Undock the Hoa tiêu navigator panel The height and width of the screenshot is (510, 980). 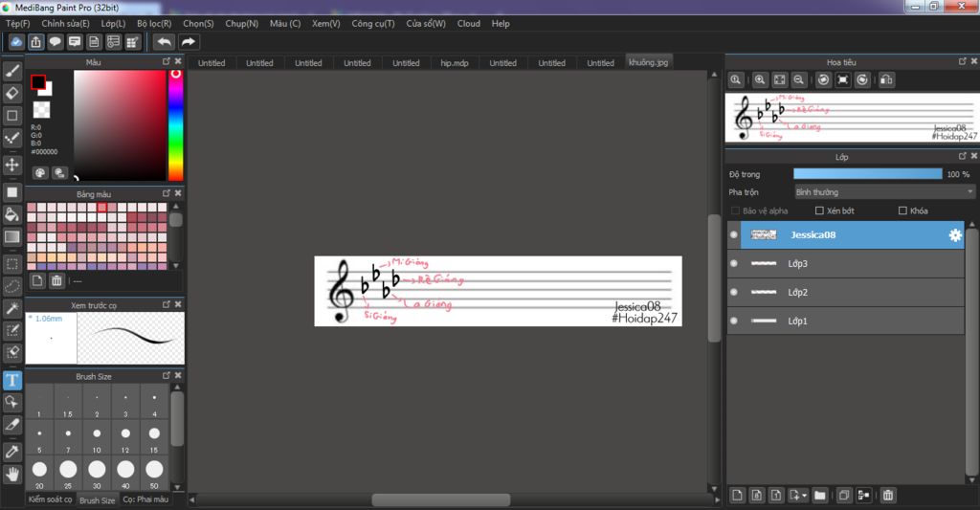pyautogui.click(x=963, y=61)
